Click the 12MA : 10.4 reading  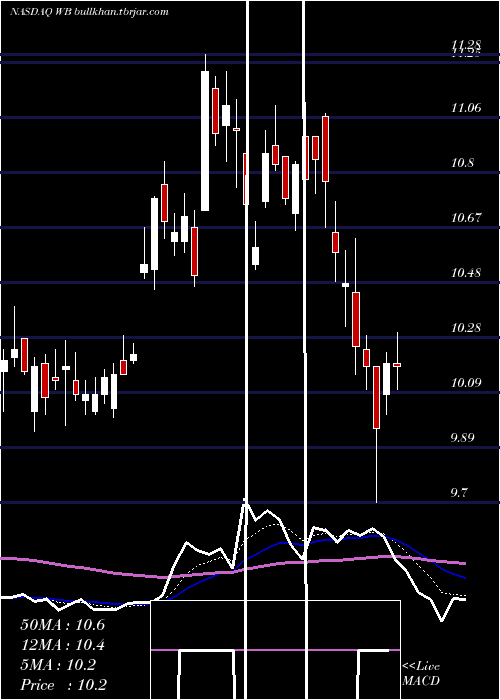pos(62,645)
